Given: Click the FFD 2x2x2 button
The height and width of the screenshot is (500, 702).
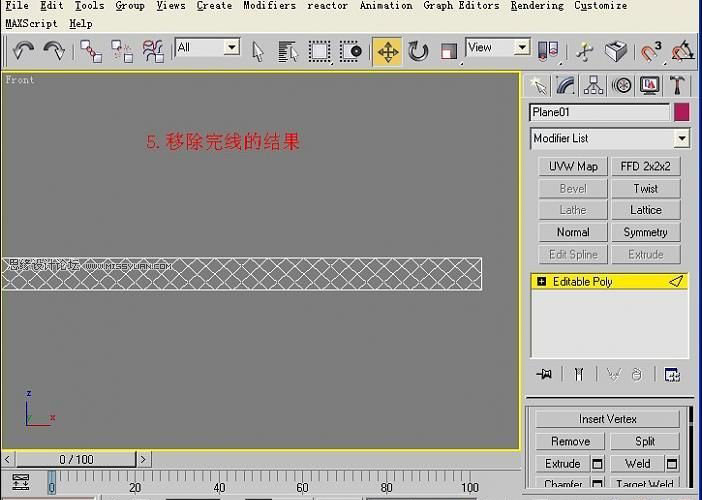Looking at the screenshot, I should pos(646,167).
